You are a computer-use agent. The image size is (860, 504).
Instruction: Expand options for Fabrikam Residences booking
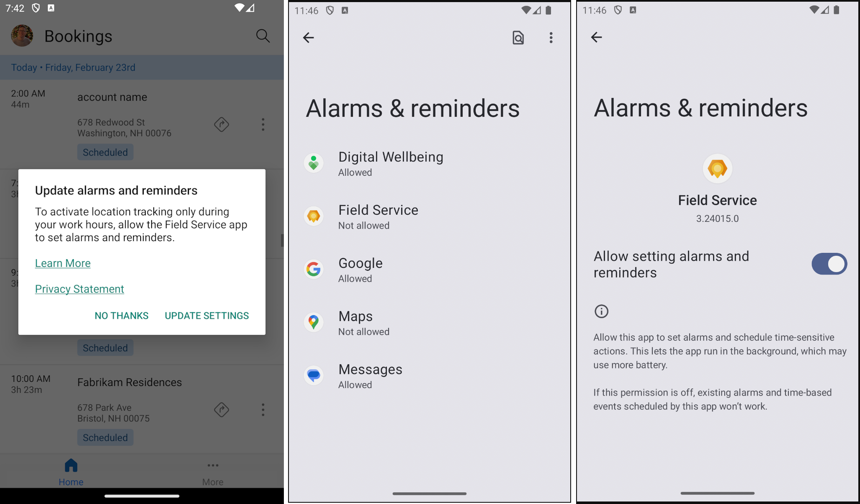click(x=263, y=410)
